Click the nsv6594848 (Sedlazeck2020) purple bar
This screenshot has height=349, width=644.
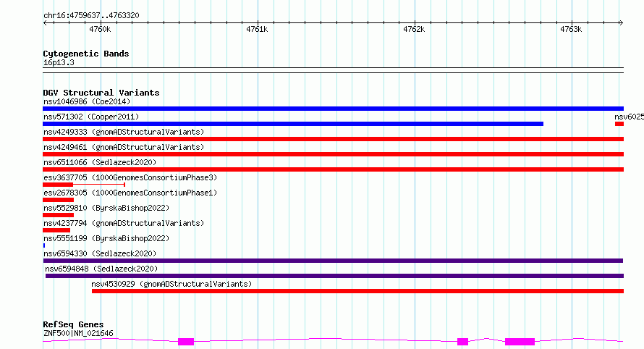(x=334, y=276)
